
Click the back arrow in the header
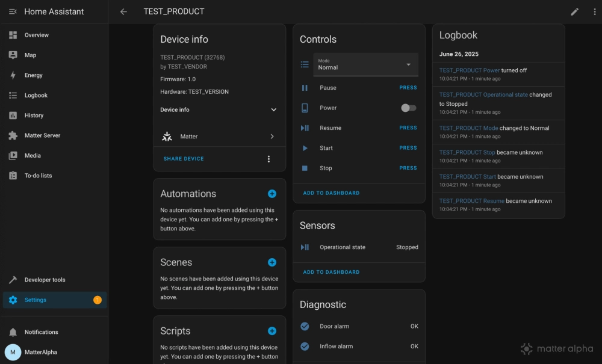click(x=123, y=11)
